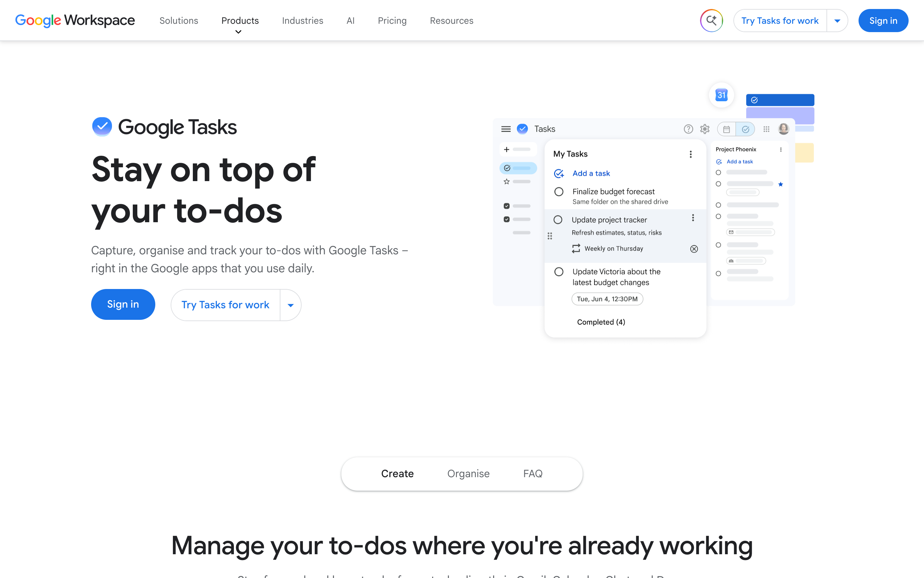Remove the Weekly on Thursday recurrence
This screenshot has width=924, height=578.
[694, 249]
